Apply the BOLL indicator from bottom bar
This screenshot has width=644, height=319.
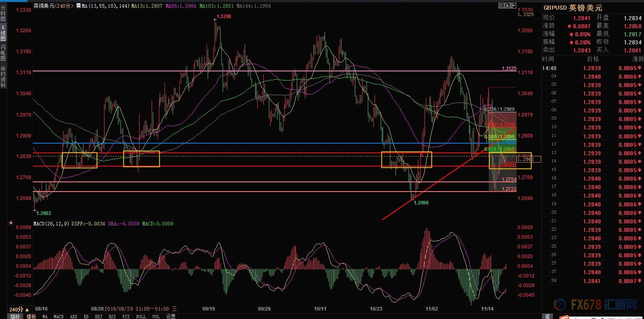[x=141, y=317]
